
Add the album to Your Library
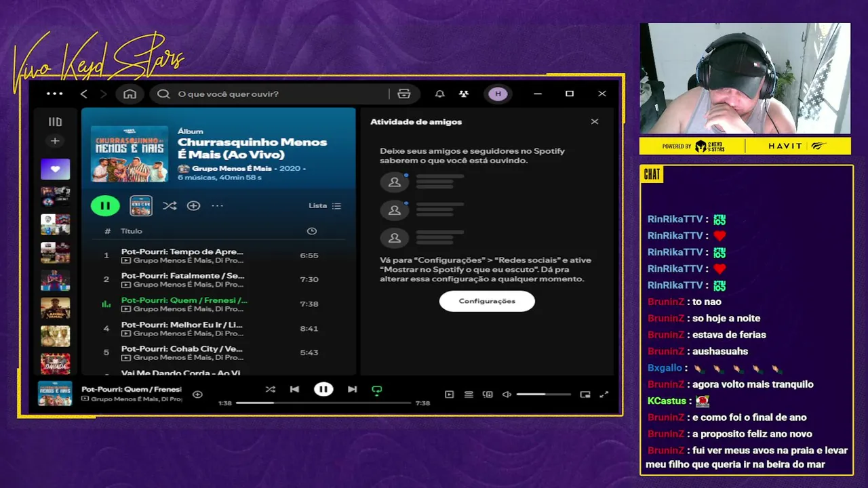[x=193, y=205]
